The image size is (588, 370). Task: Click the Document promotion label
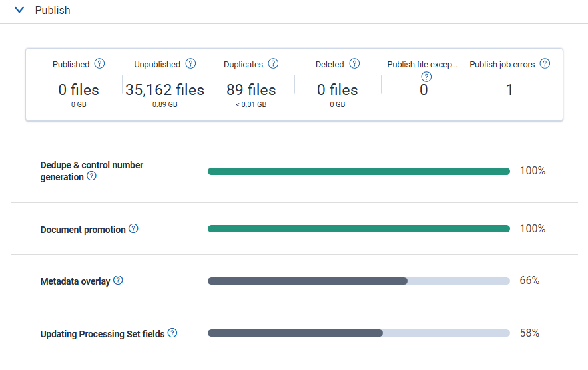[x=83, y=230]
